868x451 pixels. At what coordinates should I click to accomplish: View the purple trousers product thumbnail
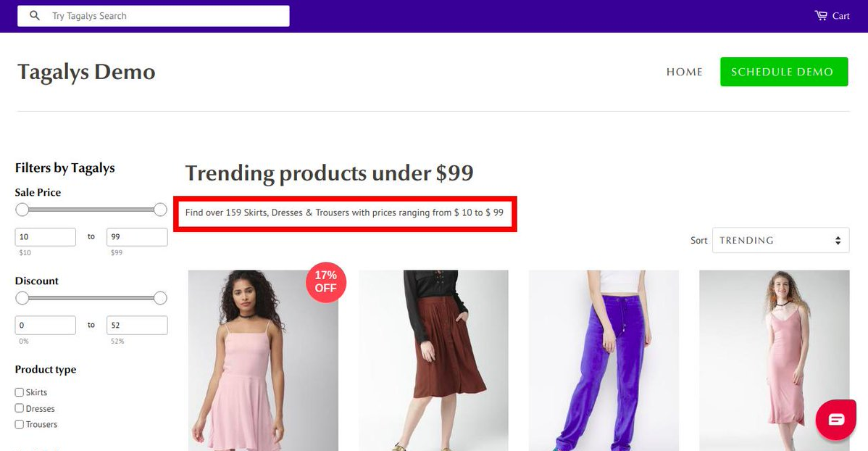point(604,360)
